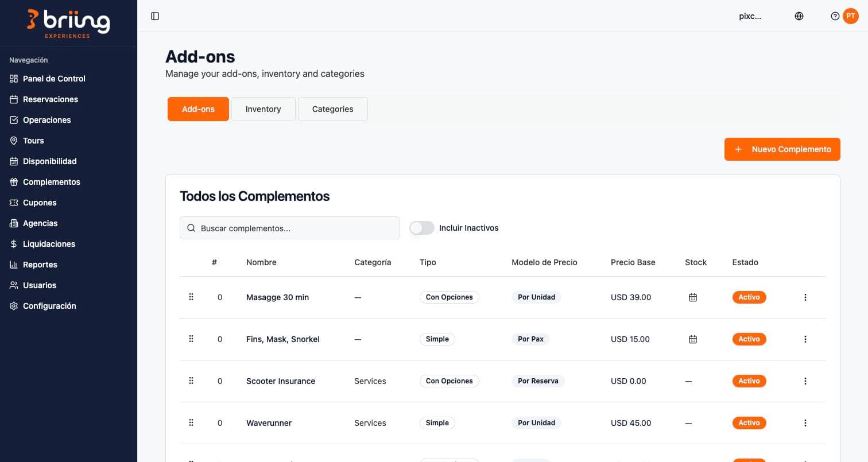The height and width of the screenshot is (462, 868).
Task: Click the Reservaciones calendar icon
Action: pos(14,99)
